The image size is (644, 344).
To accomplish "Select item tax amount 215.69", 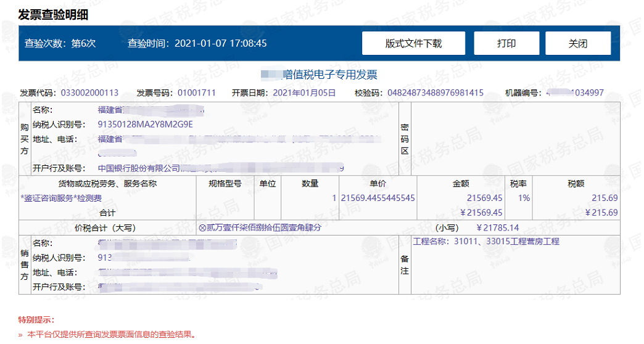I will point(605,199).
